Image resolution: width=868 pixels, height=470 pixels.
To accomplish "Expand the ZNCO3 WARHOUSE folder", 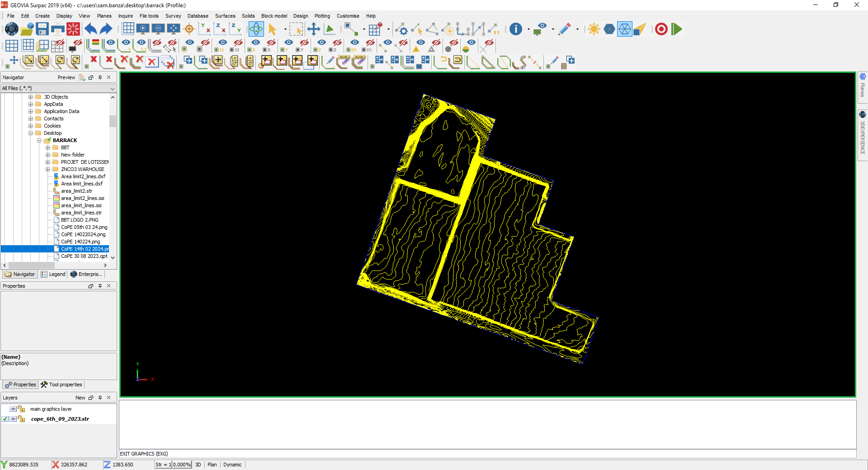I will pos(48,169).
